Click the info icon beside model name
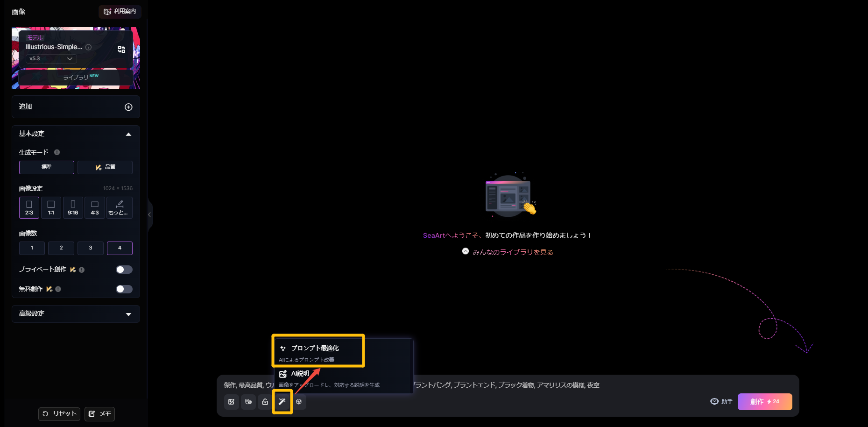This screenshot has height=427, width=868. point(88,47)
